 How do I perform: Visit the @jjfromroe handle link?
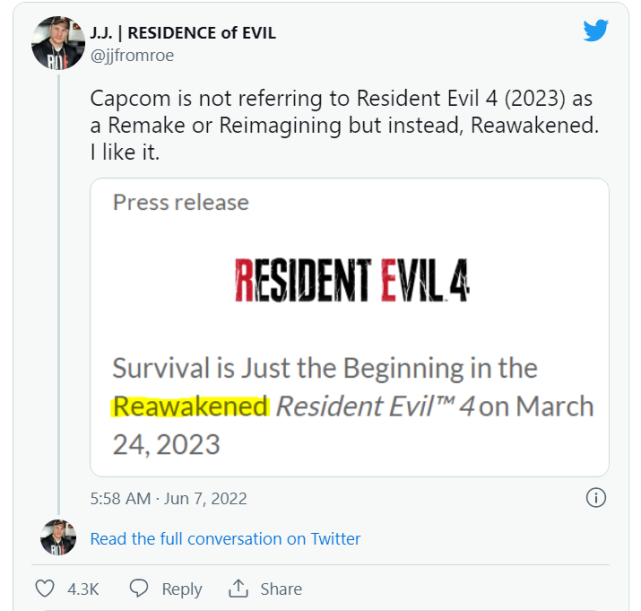point(133,56)
